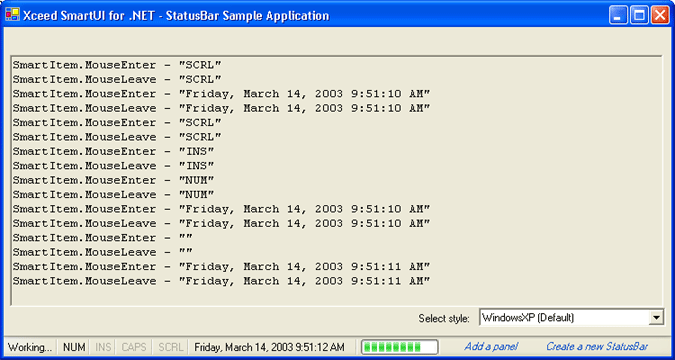Select the MouseEnter empty quotes log line

[x=102, y=238]
